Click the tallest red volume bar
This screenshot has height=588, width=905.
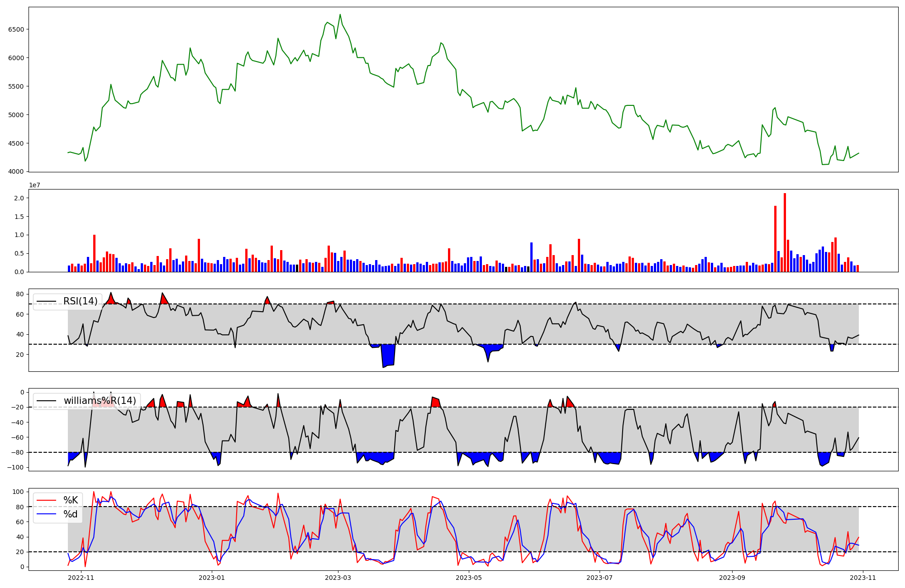(x=785, y=233)
